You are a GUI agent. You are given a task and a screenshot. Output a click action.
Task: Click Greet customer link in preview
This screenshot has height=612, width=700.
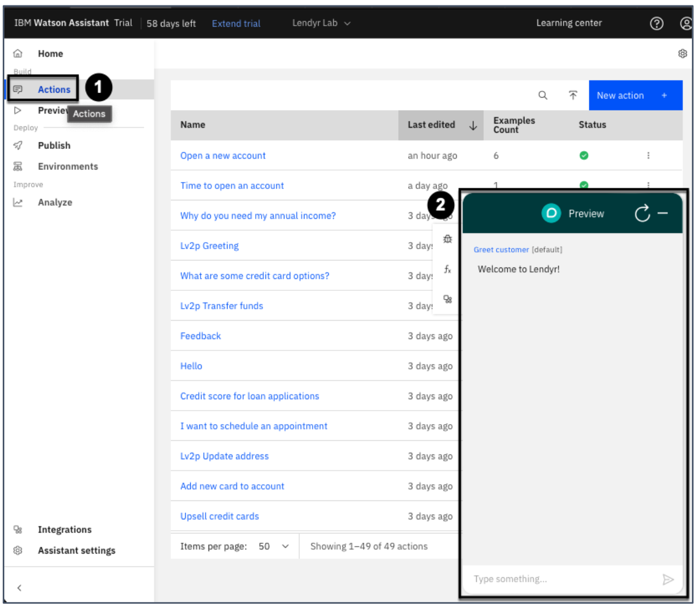coord(501,250)
